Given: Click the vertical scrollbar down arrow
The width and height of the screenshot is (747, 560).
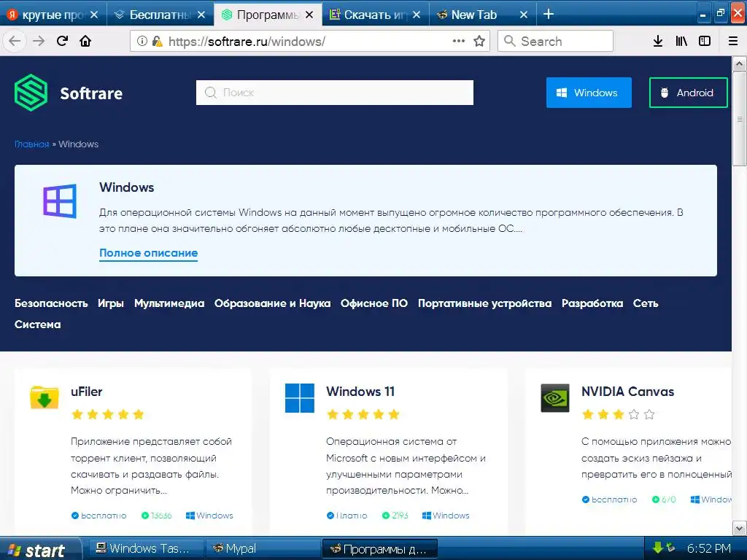Looking at the screenshot, I should (x=739, y=528).
